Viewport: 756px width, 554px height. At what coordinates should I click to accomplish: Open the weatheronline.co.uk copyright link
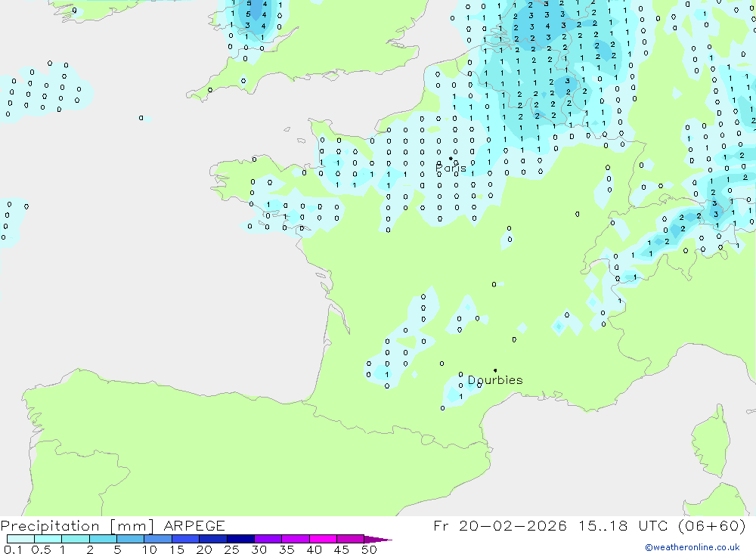[x=692, y=547]
